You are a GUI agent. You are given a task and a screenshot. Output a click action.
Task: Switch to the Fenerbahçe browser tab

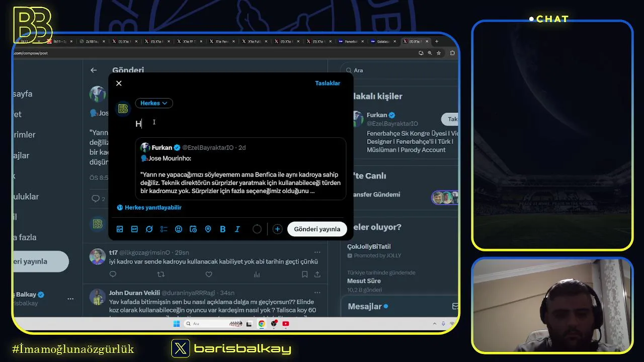point(351,41)
